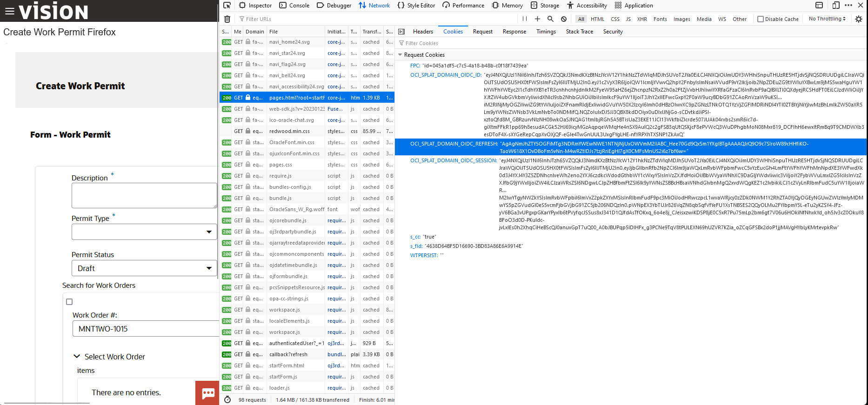This screenshot has height=405, width=868.
Task: Click 200 status badge for navi_home24.svg row
Action: click(x=227, y=42)
